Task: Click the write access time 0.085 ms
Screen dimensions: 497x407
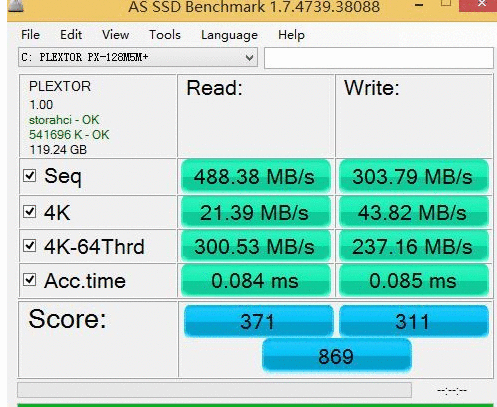Action: (x=414, y=280)
